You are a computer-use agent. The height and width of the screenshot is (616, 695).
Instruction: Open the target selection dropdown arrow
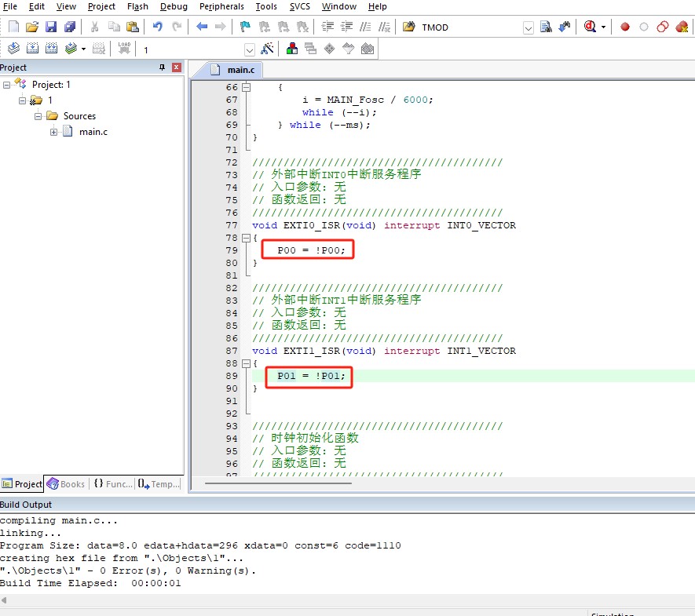250,49
